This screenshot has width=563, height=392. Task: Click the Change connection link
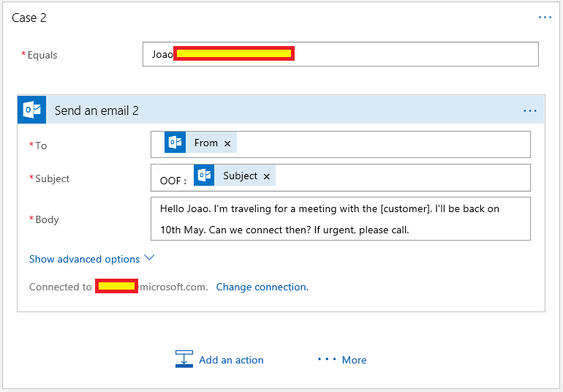262,287
